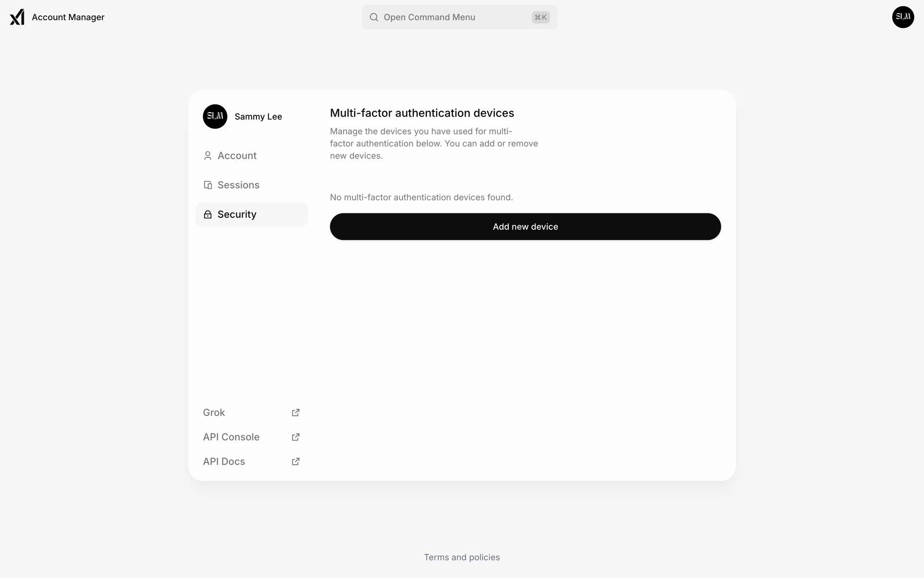Open the Terms and policies link
Viewport: 924px width, 578px height.
[x=462, y=557]
